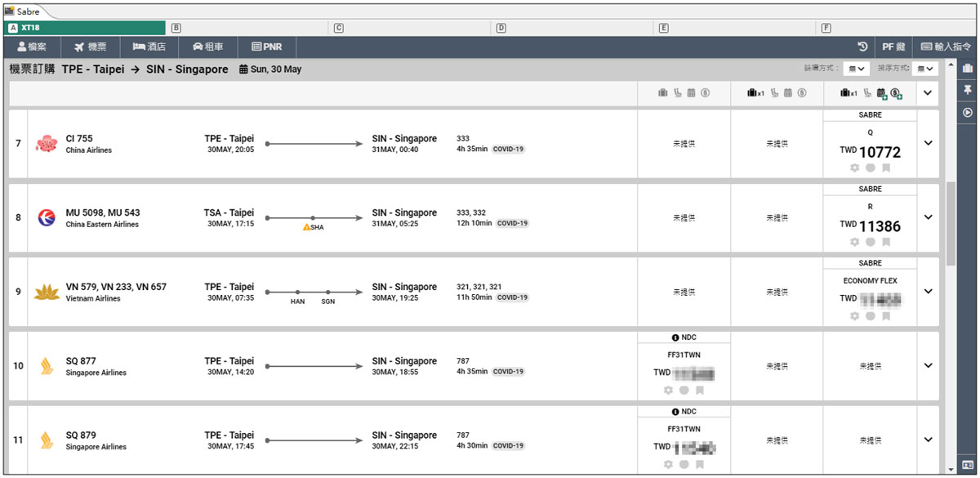Open the 機票 air ticket menu
Screen dimensions: 980x478
pos(90,47)
